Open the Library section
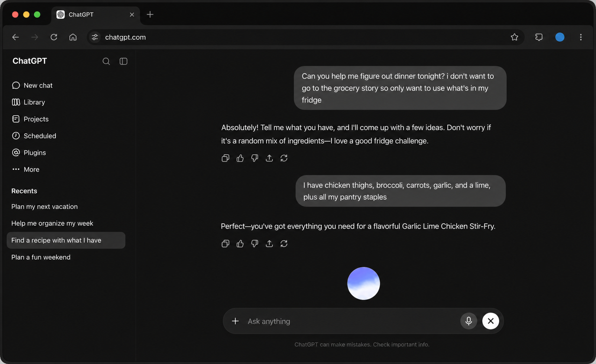The image size is (596, 364). pyautogui.click(x=28, y=102)
